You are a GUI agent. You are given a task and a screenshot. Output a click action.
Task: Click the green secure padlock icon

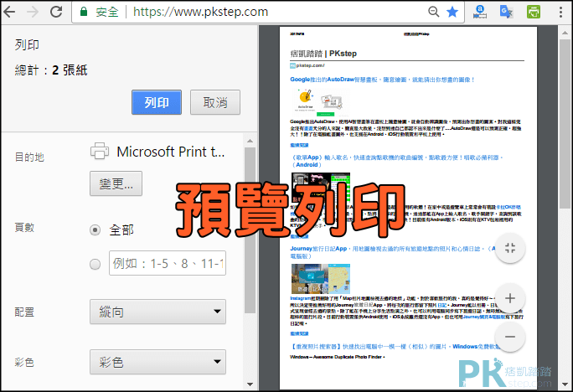point(84,12)
